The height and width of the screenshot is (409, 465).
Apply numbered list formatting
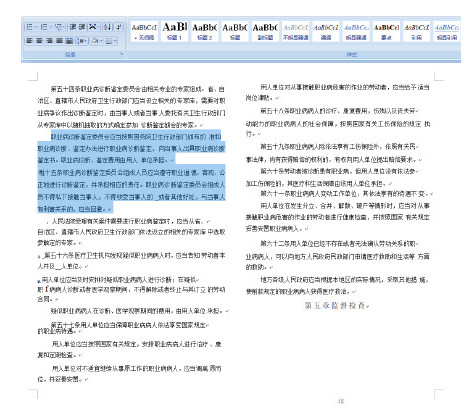pos(44,27)
